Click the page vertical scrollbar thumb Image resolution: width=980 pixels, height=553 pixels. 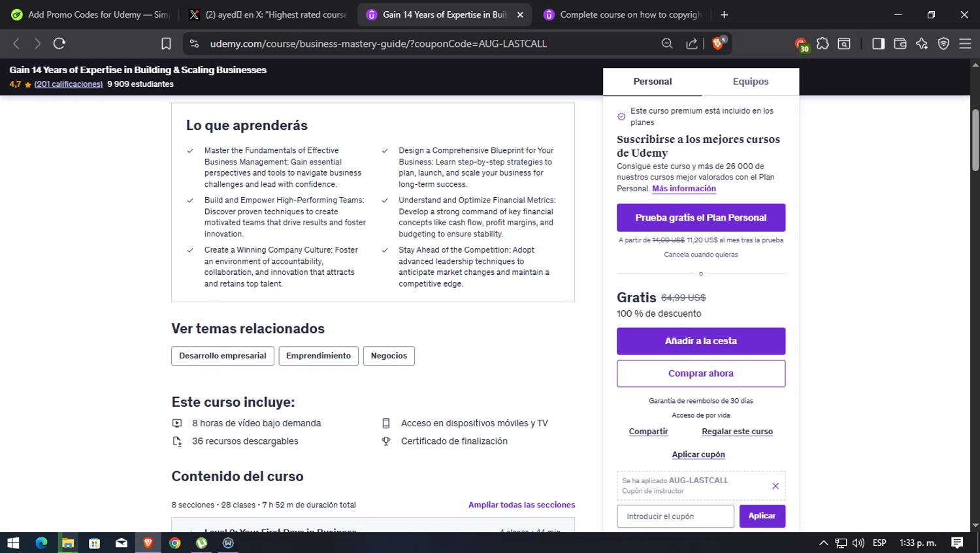975,140
